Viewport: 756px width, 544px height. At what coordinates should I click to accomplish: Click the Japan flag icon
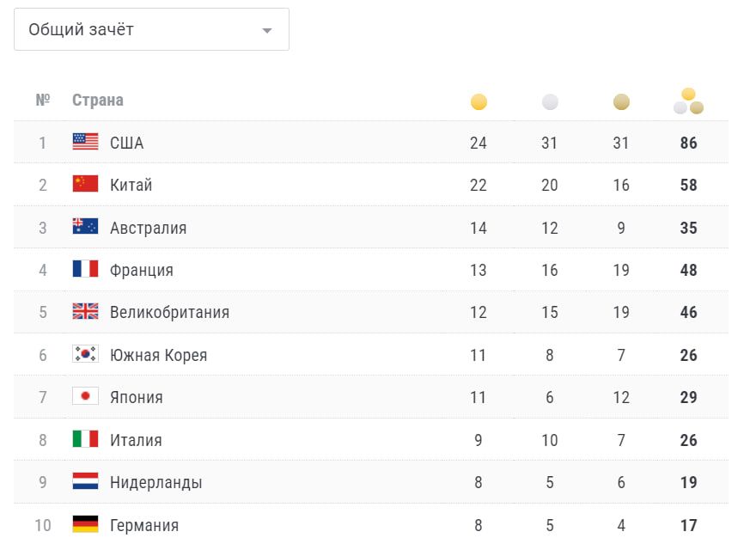point(85,397)
